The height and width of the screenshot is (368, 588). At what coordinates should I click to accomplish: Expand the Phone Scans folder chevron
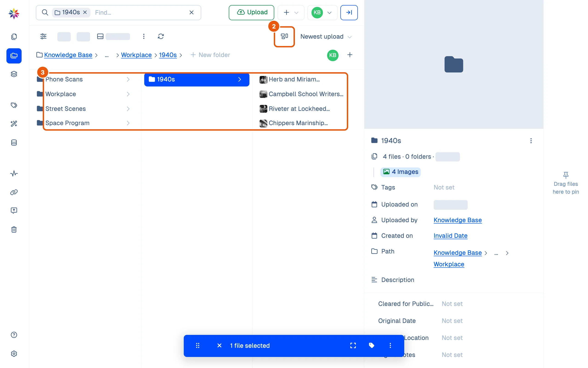coord(128,79)
